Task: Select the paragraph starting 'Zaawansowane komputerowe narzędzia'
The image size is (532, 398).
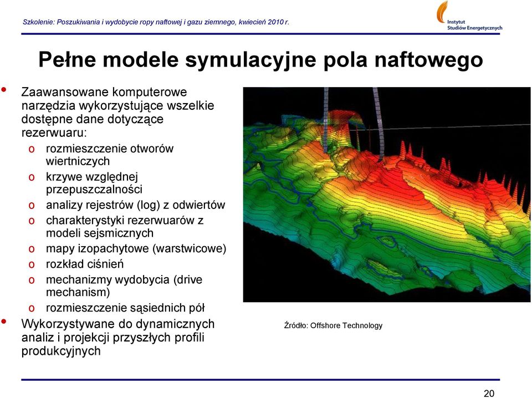Action: click(x=117, y=112)
